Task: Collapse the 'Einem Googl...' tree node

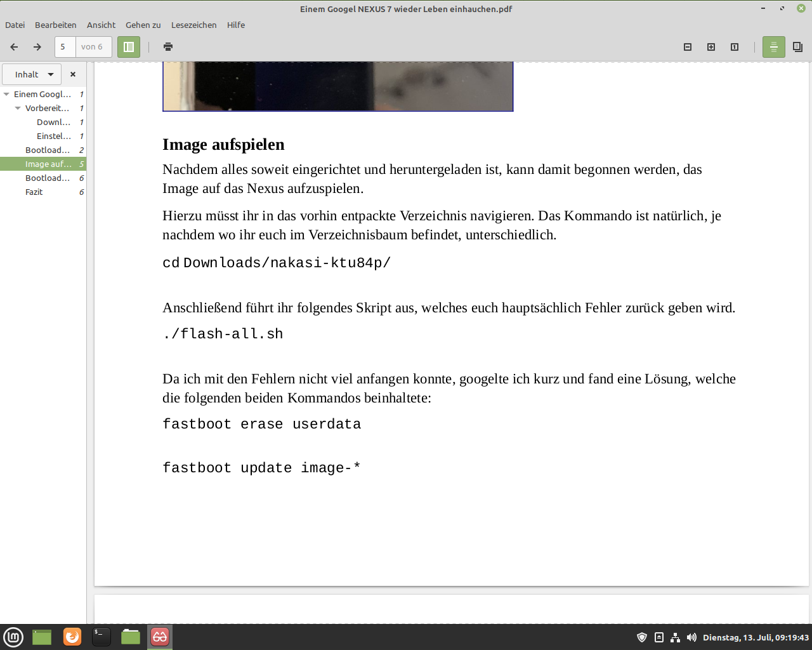Action: (6, 94)
